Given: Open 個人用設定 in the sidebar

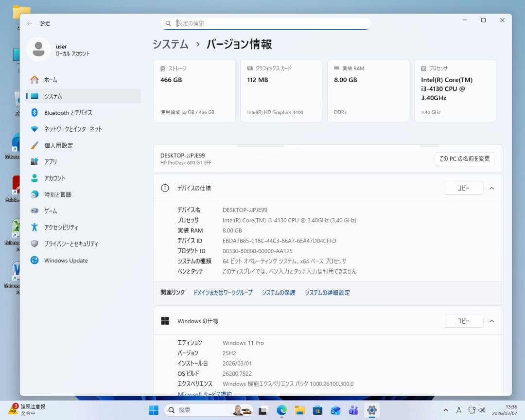Looking at the screenshot, I should (x=84, y=145).
